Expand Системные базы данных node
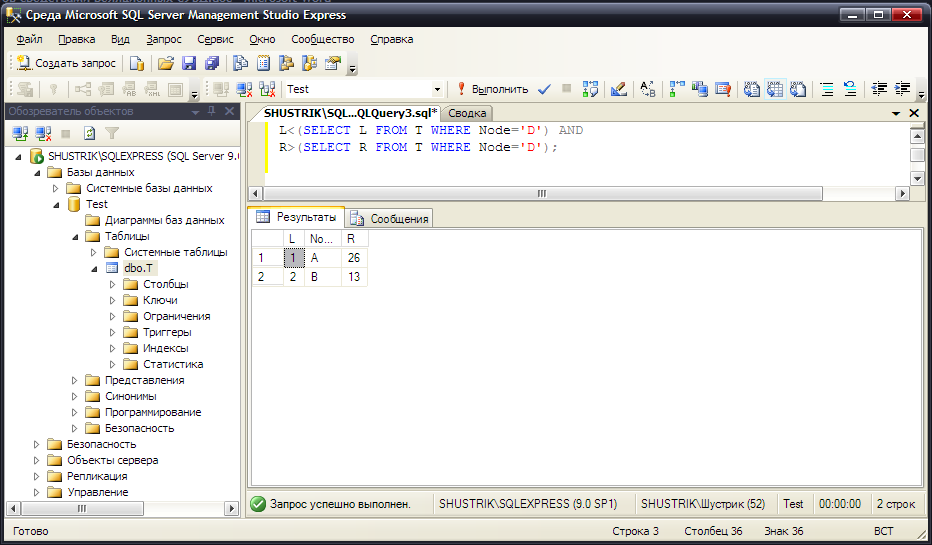Viewport: 932px width, 545px height. (55, 188)
